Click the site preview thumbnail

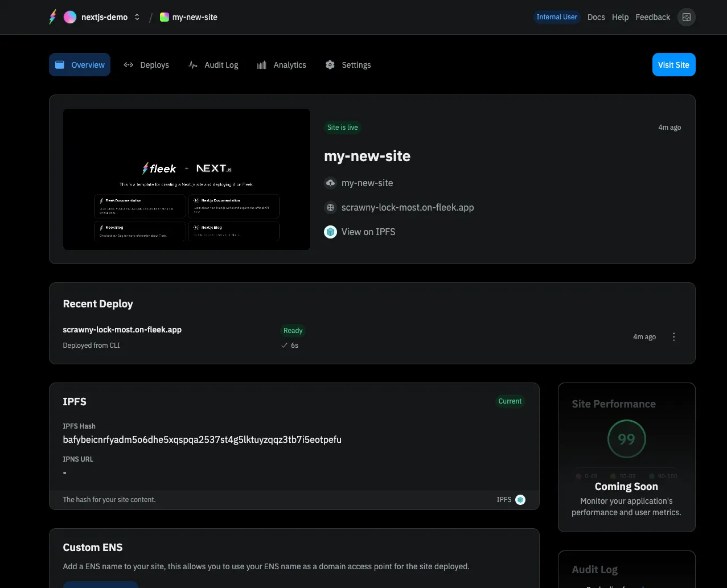pyautogui.click(x=187, y=179)
